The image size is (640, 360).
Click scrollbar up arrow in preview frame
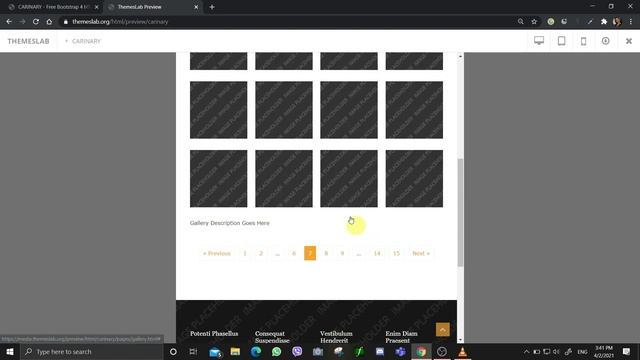(x=460, y=56)
